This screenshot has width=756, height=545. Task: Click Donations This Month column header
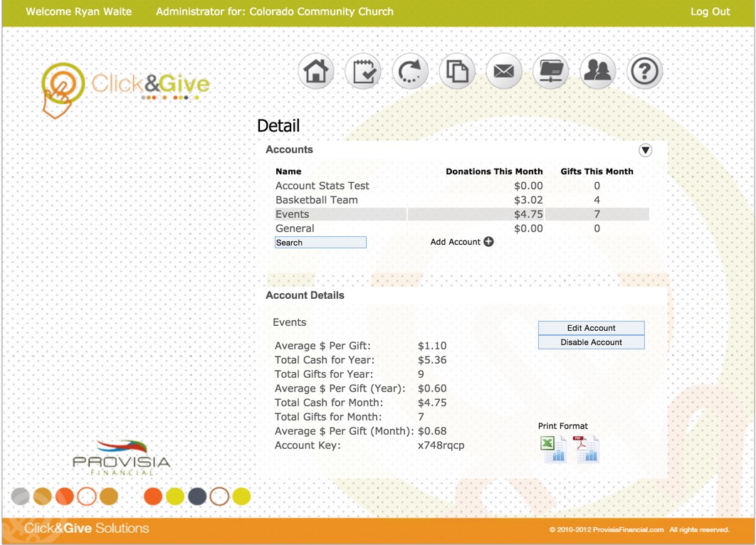(494, 171)
